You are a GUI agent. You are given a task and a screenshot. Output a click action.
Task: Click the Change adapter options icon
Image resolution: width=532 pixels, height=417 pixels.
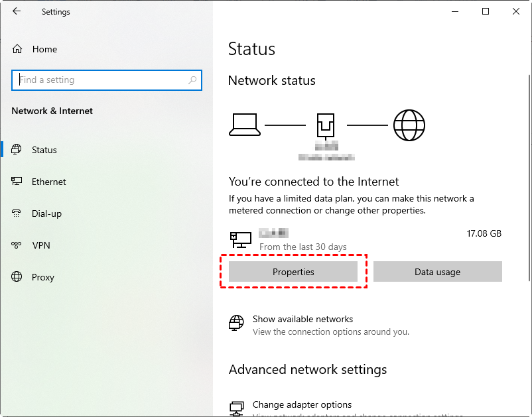(x=236, y=408)
